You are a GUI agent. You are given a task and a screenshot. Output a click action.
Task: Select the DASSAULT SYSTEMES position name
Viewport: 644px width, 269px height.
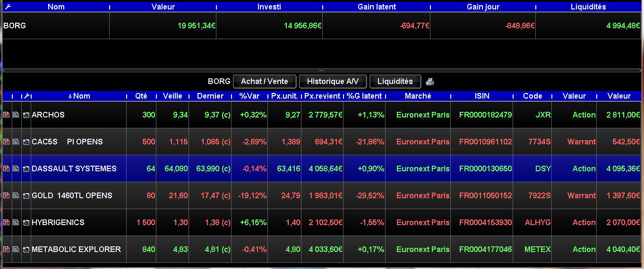coord(74,168)
